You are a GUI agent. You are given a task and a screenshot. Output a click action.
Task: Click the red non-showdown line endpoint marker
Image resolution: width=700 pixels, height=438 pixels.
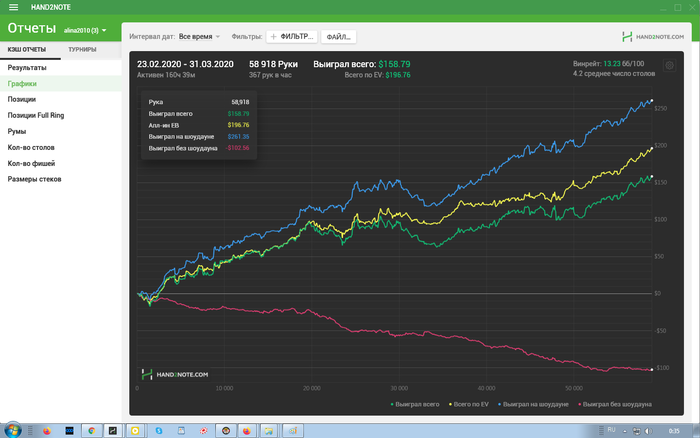coord(652,370)
